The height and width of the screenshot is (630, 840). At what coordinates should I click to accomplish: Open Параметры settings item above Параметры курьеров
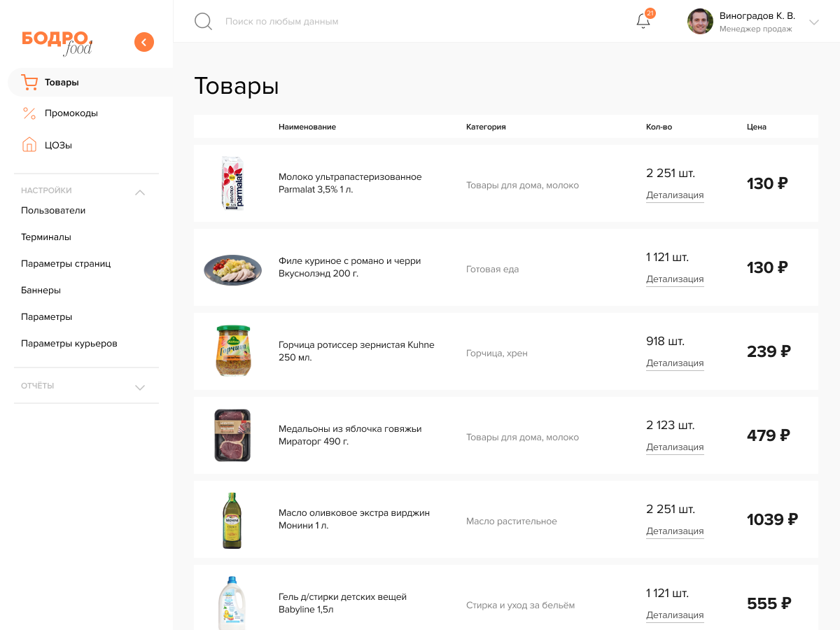coord(46,317)
